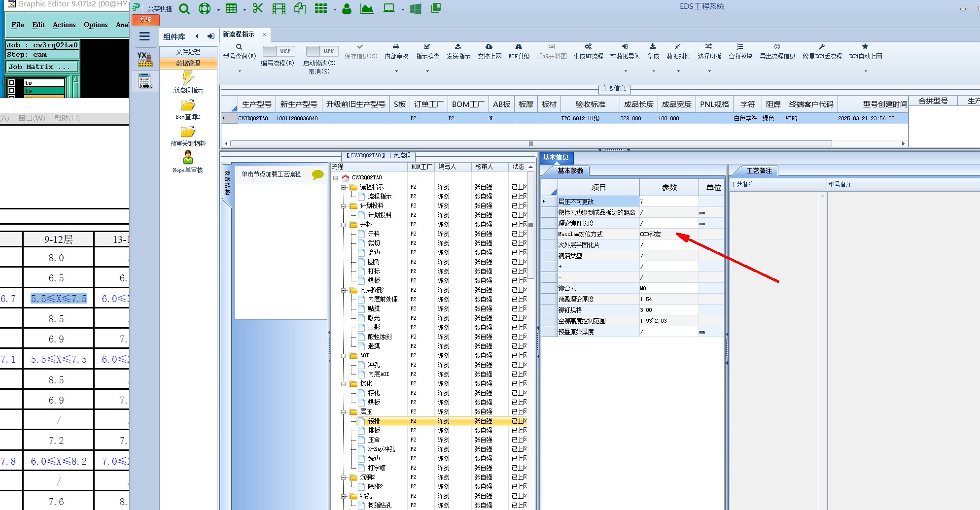
Task: Click the green nine-square grid icon
Action: [x=321, y=8]
